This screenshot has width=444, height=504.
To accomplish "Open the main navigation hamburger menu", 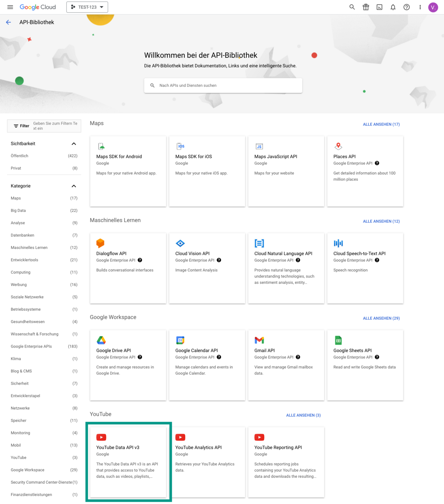I will (10, 7).
